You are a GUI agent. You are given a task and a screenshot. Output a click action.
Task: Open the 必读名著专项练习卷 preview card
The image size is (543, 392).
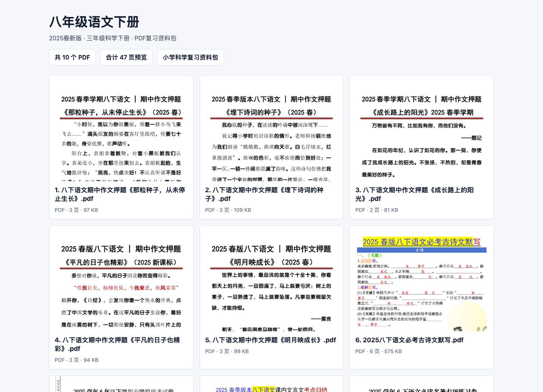[422, 384]
